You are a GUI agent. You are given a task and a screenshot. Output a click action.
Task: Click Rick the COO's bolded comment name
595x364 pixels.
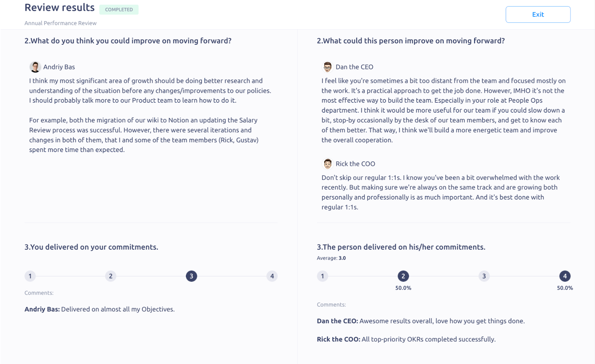pos(338,339)
